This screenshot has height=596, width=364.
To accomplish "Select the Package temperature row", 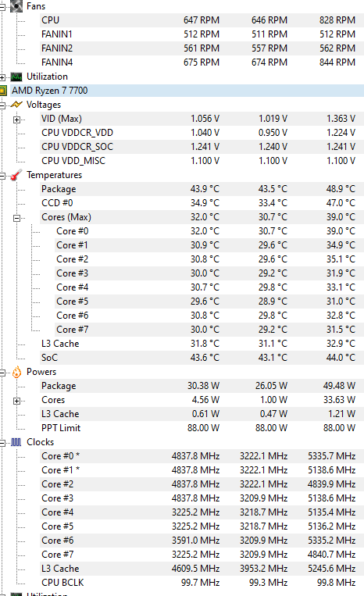I will pyautogui.click(x=202, y=189).
